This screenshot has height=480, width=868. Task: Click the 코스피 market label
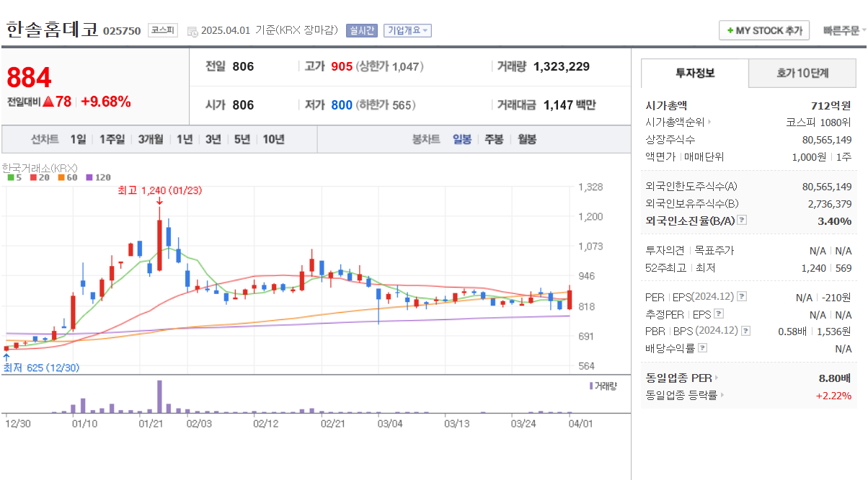click(161, 30)
